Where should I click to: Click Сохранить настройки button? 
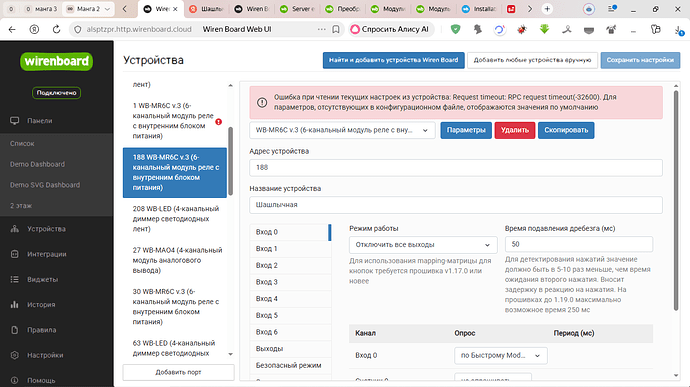coord(640,60)
